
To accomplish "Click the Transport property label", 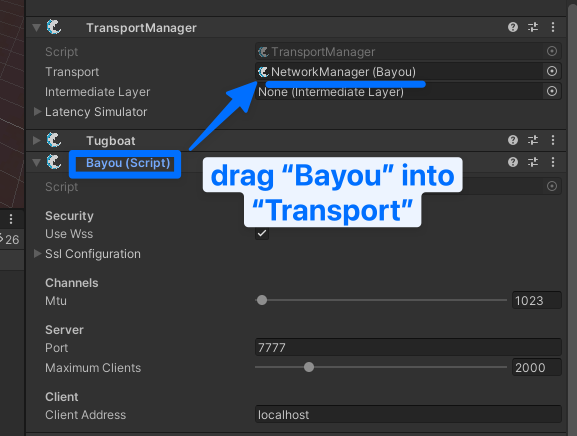I will pyautogui.click(x=72, y=72).
